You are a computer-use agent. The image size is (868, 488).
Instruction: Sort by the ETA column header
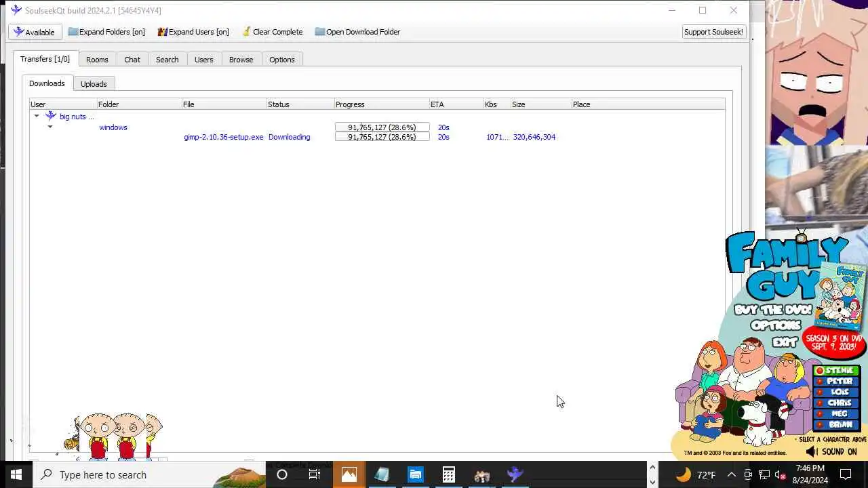(x=456, y=104)
